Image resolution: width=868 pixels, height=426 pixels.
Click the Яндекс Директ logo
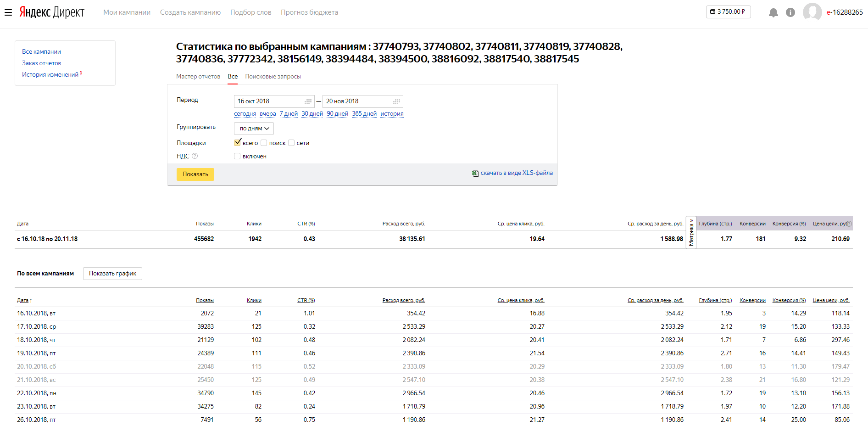click(52, 12)
